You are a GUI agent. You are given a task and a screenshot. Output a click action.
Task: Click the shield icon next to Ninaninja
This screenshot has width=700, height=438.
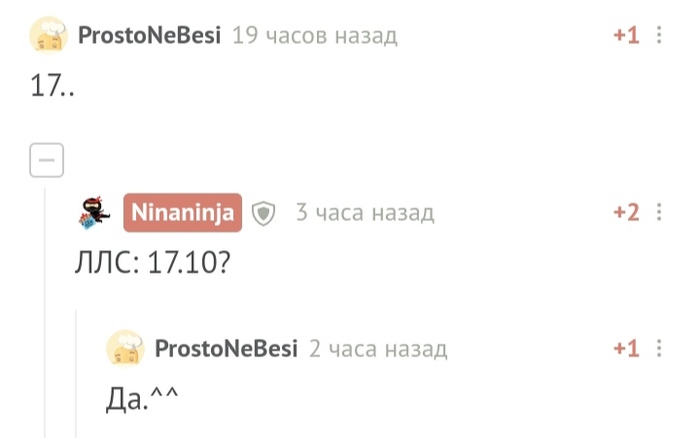(x=263, y=213)
